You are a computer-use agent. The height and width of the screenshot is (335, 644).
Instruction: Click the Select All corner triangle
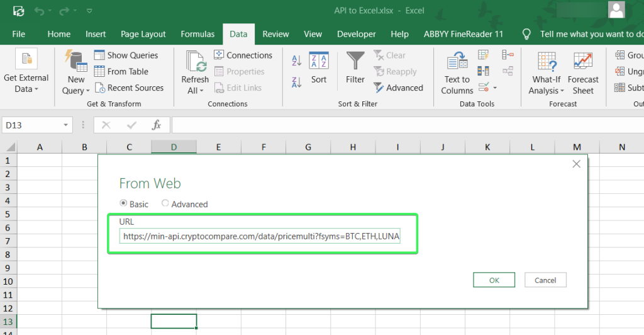click(10, 147)
